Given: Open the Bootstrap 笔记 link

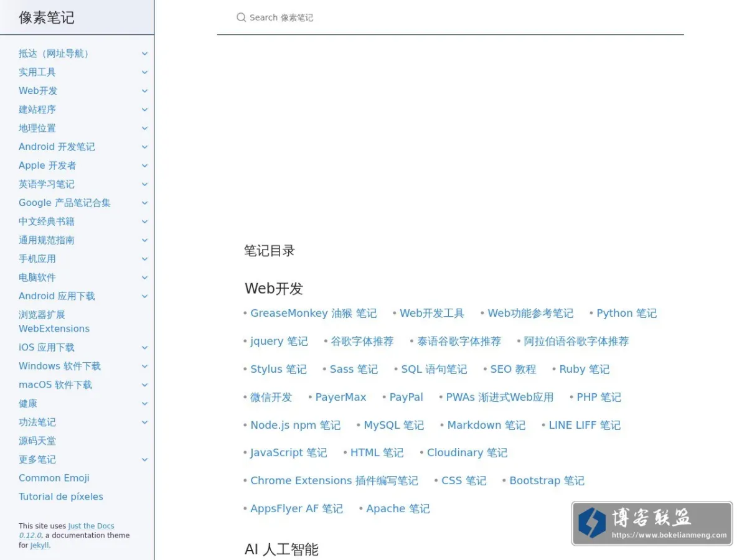Looking at the screenshot, I should click(547, 480).
